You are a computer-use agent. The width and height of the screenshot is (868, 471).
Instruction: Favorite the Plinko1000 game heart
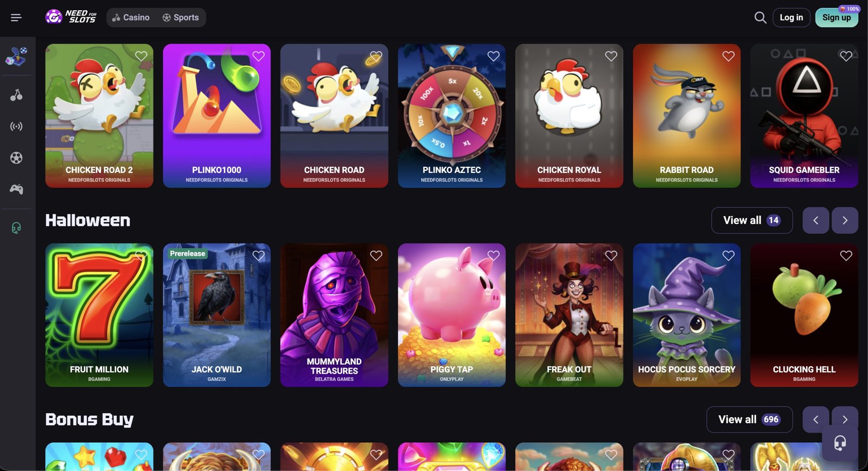pyautogui.click(x=258, y=56)
